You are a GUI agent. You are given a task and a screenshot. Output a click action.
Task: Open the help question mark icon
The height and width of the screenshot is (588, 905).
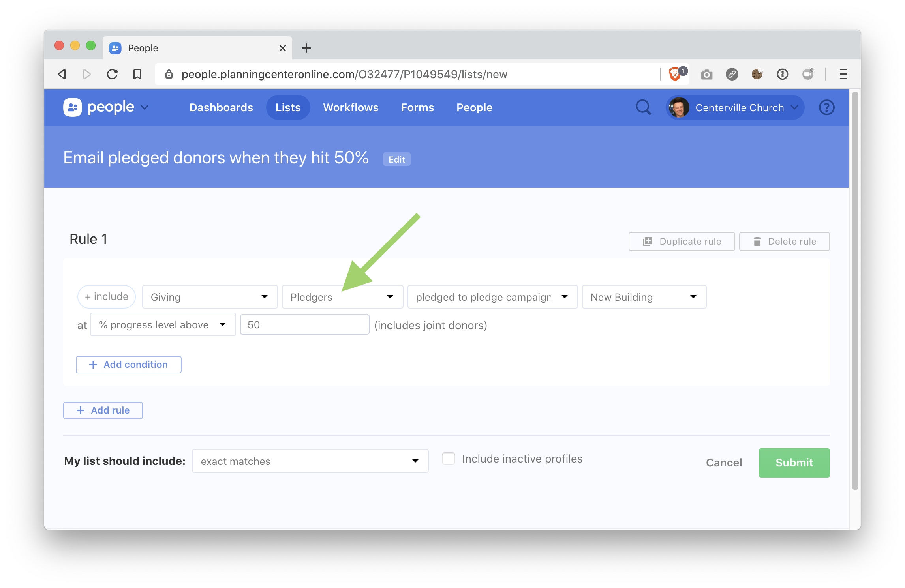point(826,107)
